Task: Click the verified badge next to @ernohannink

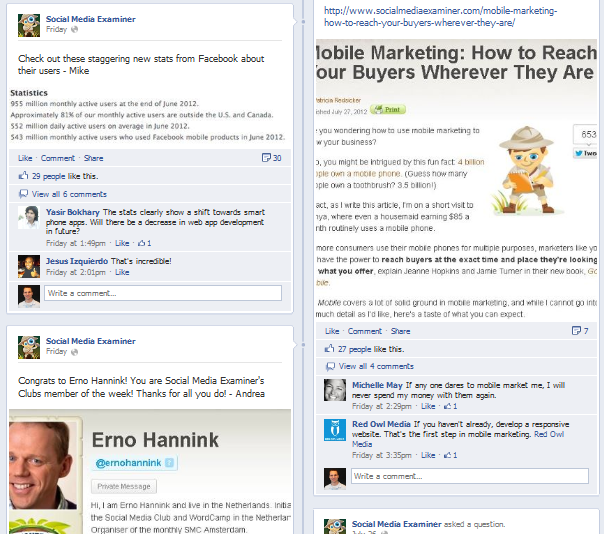Action: 169,463
